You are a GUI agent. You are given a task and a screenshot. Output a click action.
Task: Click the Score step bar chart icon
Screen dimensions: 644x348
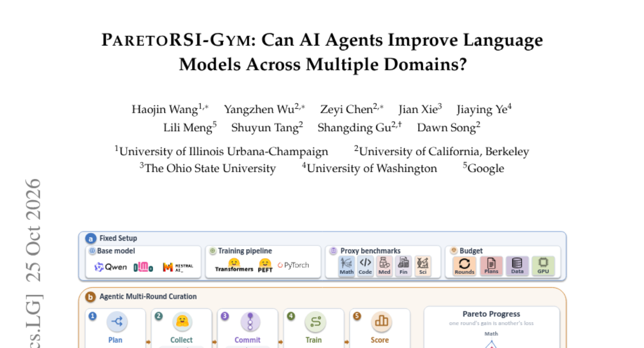382,322
